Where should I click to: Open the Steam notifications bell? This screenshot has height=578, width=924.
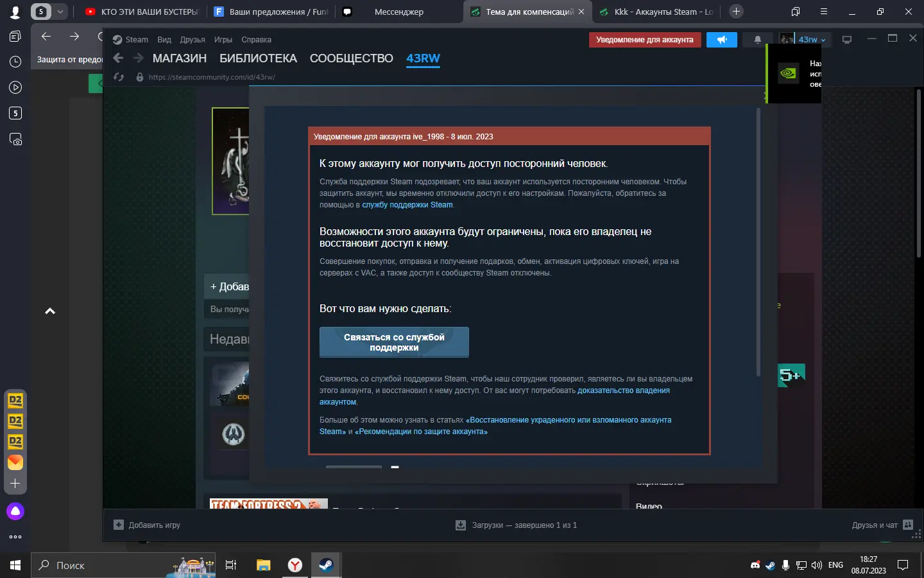758,40
